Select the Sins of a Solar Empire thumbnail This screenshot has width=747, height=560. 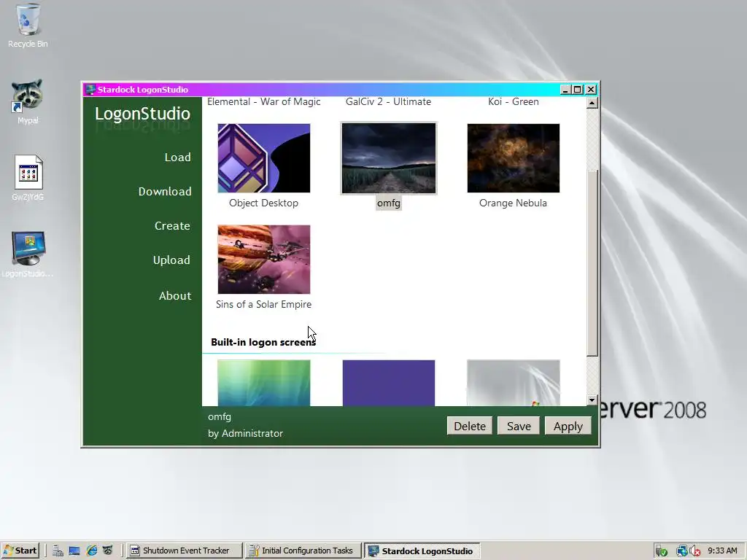[264, 260]
